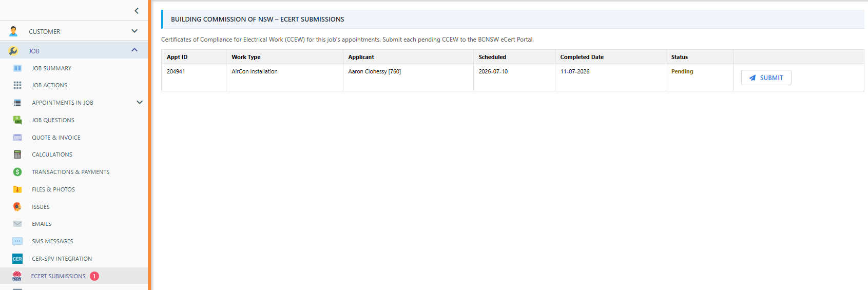This screenshot has height=290, width=868.
Task: Click completed date 11-07-2026
Action: pyautogui.click(x=575, y=71)
